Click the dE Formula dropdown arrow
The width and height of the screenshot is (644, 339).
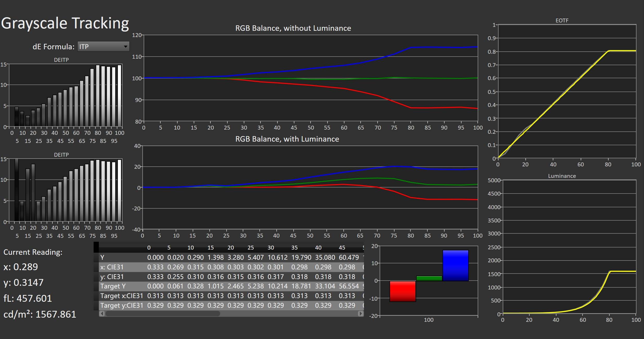(126, 47)
